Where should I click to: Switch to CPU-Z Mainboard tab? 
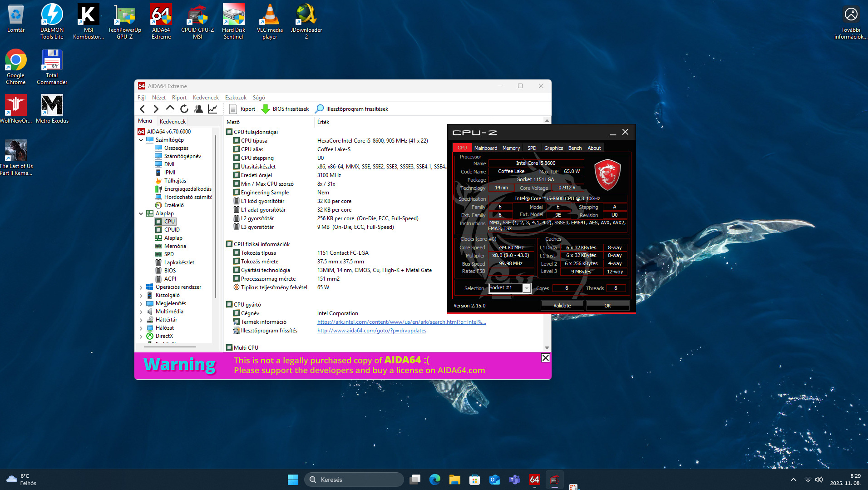pos(486,148)
